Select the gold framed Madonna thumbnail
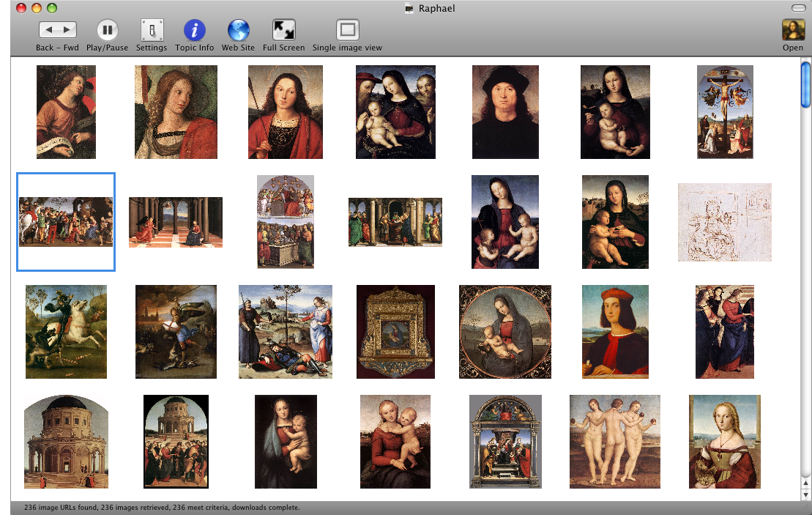The height and width of the screenshot is (515, 812). point(395,332)
